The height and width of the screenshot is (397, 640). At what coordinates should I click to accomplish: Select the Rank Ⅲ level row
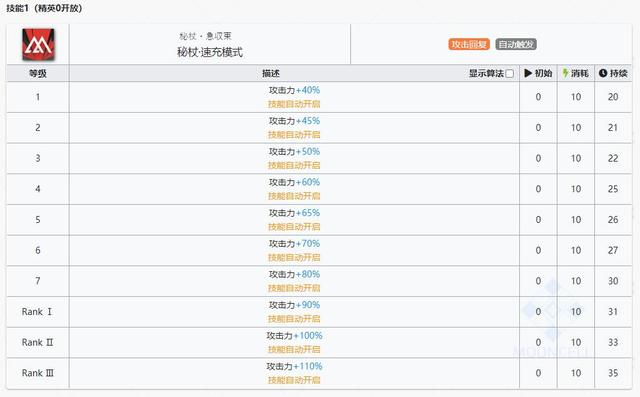point(319,373)
